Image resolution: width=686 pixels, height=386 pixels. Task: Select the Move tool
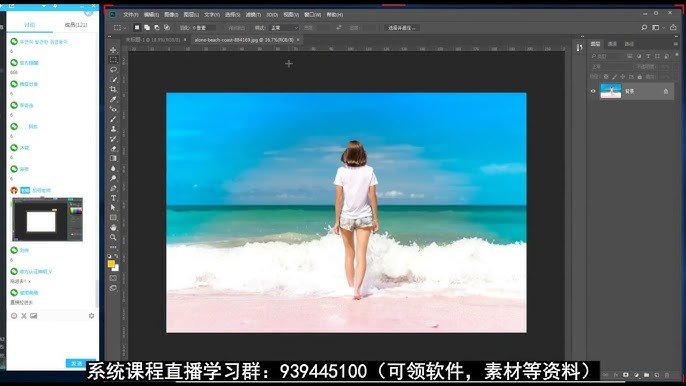pyautogui.click(x=113, y=50)
